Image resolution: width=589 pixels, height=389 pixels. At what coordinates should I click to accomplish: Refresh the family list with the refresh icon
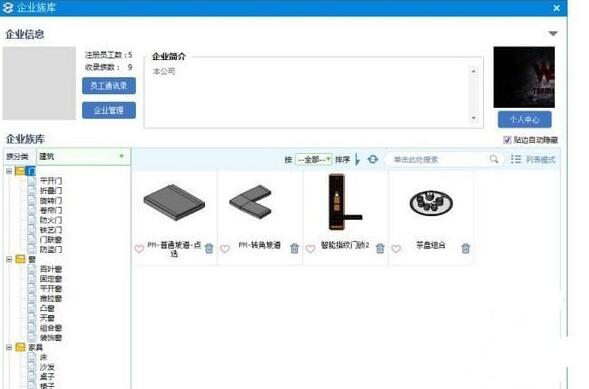[373, 159]
